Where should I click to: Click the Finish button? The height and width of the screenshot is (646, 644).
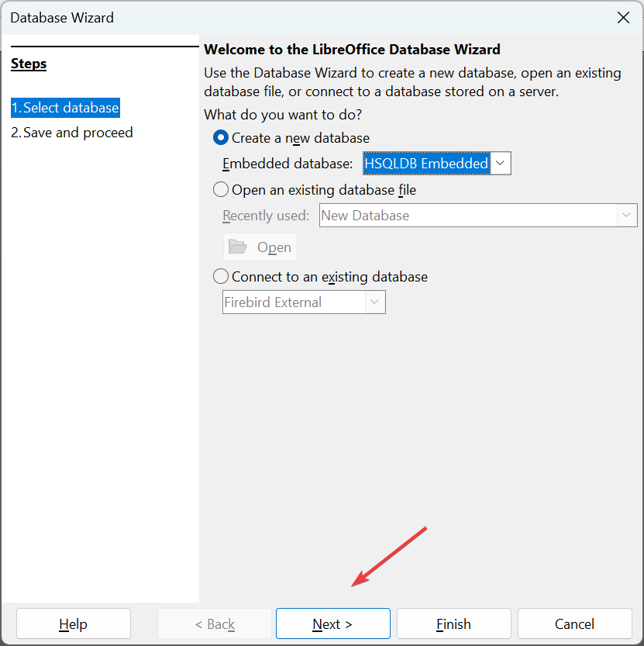pyautogui.click(x=454, y=624)
